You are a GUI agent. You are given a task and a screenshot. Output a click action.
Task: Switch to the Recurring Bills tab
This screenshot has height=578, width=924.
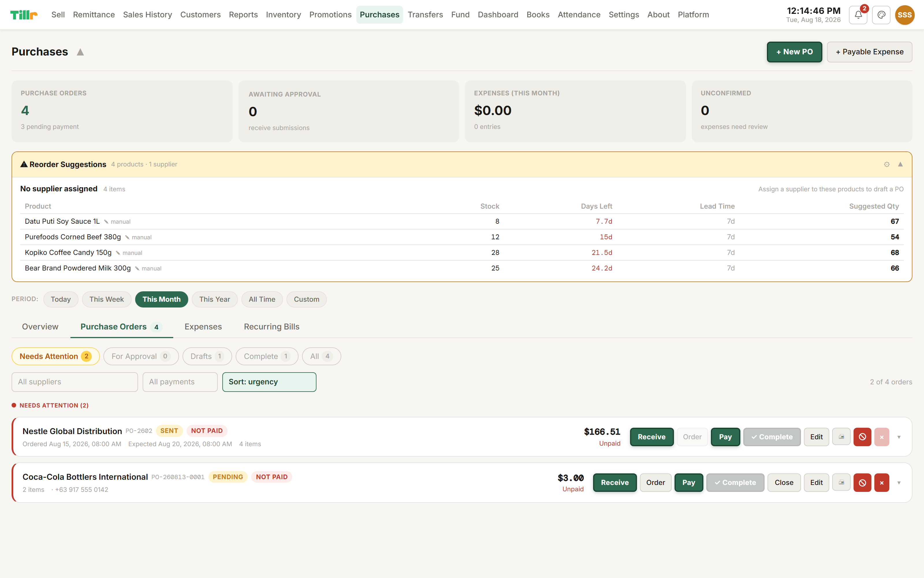(x=271, y=327)
